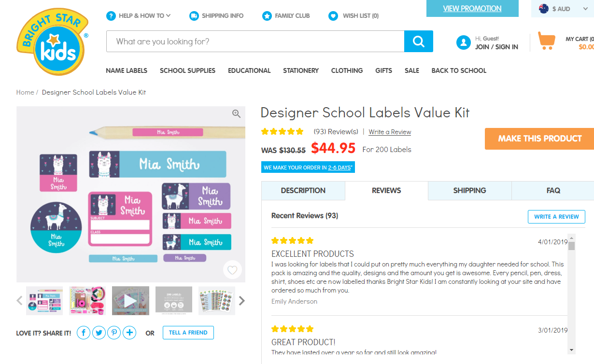
Task: Open more sharing options plus icon
Action: 129,333
